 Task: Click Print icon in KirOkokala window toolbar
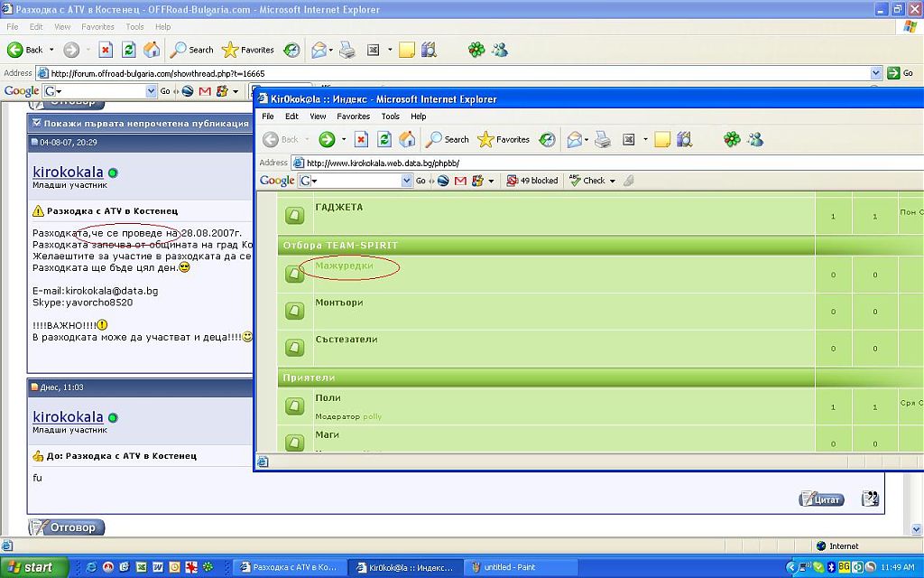tap(603, 139)
